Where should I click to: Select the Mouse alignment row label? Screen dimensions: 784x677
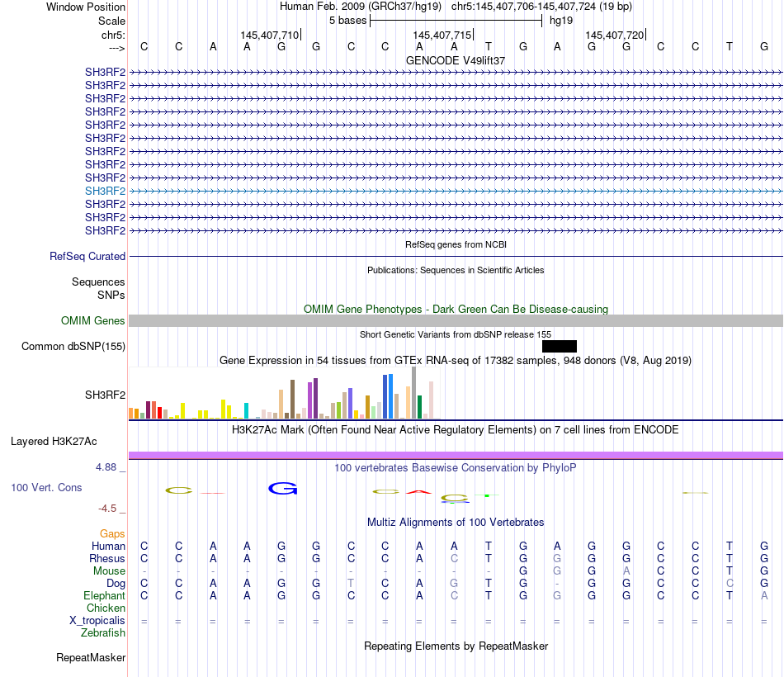tap(109, 571)
